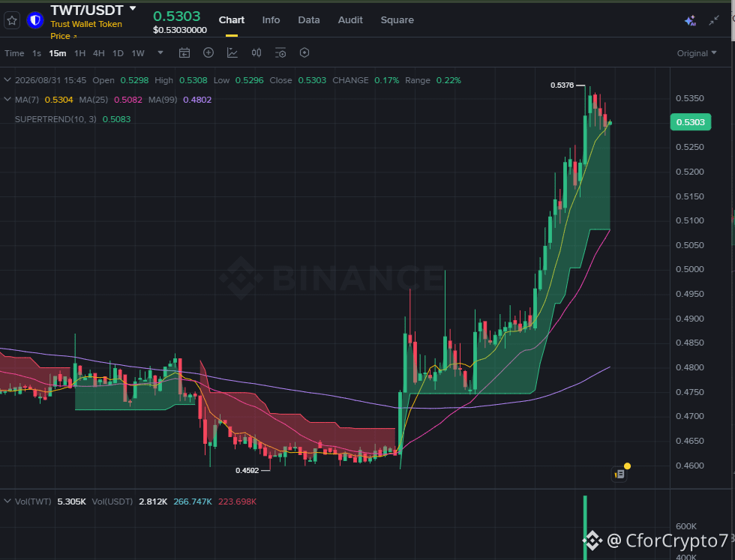This screenshot has width=735, height=560.
Task: Click the Trust Wallet Token shield logo
Action: point(35,20)
